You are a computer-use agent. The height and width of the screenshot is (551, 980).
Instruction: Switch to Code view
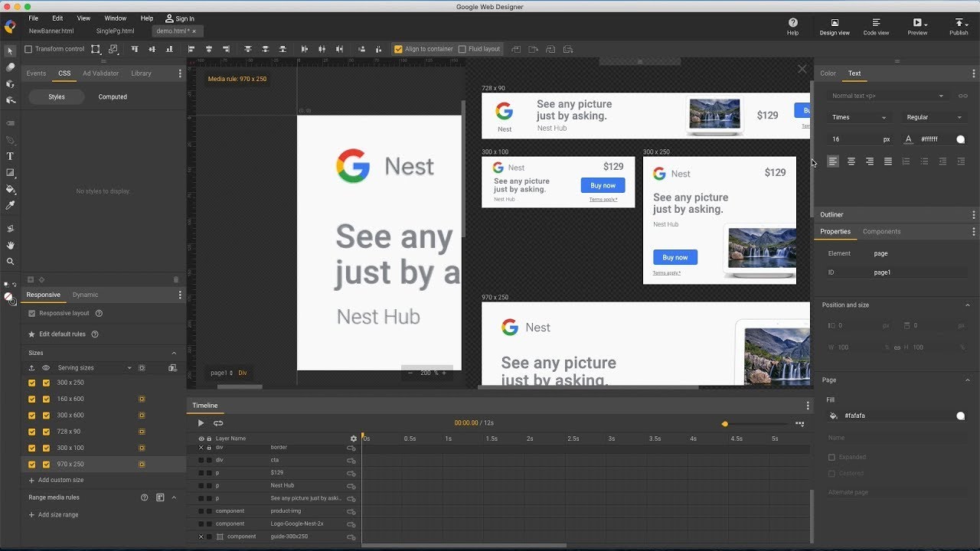coord(876,27)
